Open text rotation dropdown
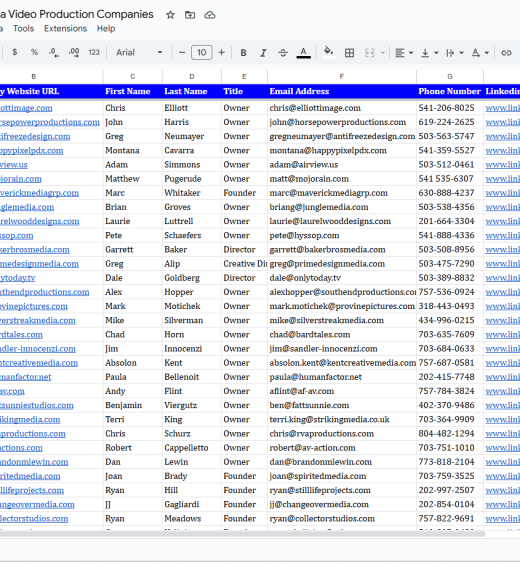The image size is (520, 562). point(480,53)
